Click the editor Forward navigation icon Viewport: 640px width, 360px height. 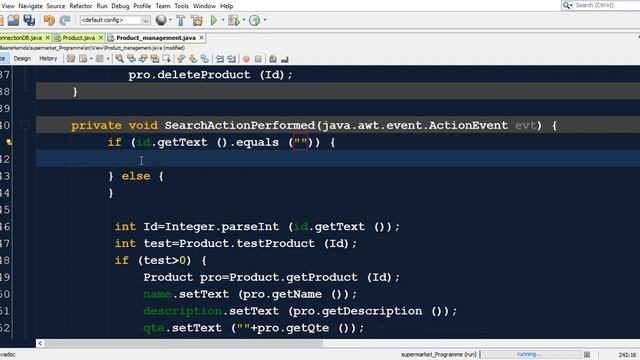tap(100, 59)
